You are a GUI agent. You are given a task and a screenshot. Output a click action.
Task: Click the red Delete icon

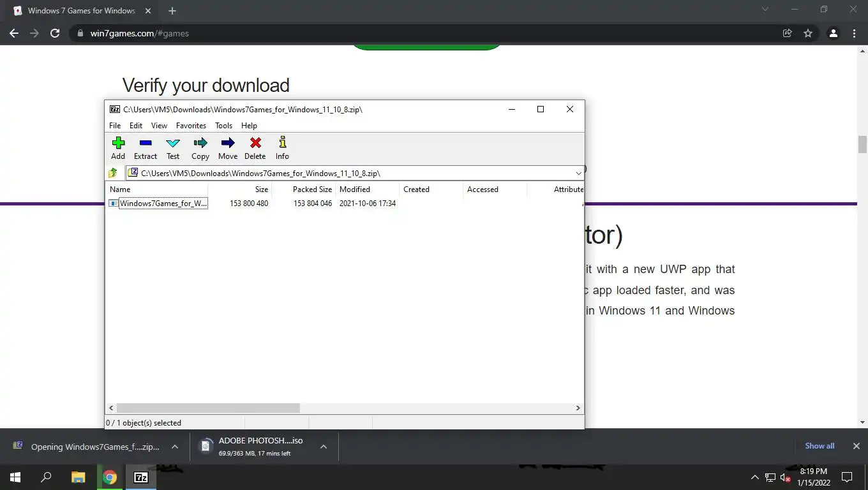point(255,148)
